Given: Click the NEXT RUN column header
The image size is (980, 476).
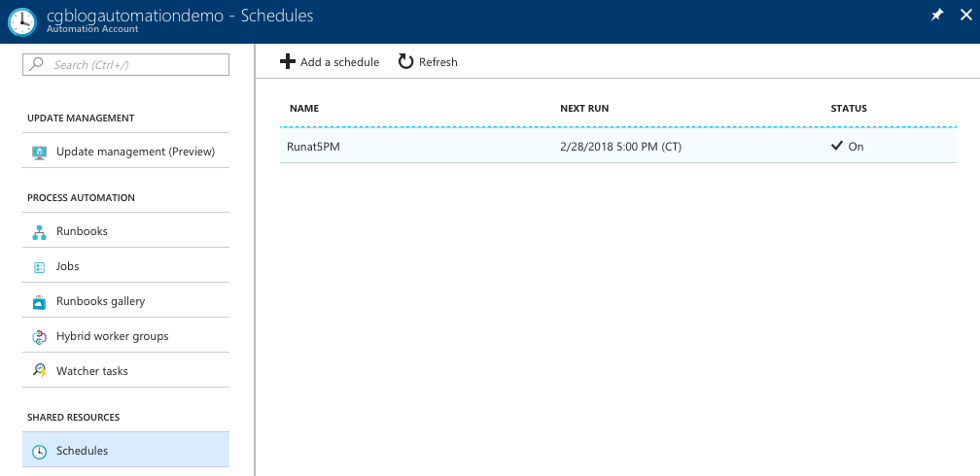Looking at the screenshot, I should [x=584, y=109].
